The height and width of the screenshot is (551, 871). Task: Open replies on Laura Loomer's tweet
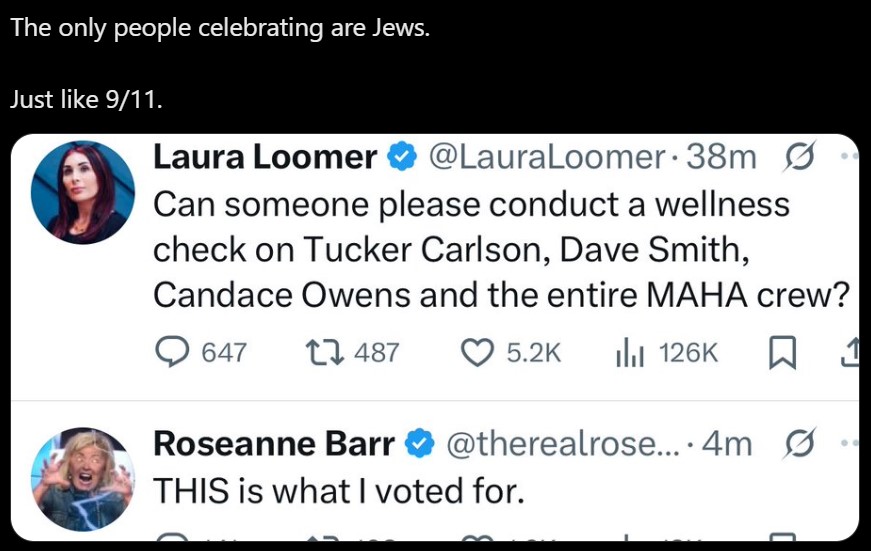click(x=201, y=353)
